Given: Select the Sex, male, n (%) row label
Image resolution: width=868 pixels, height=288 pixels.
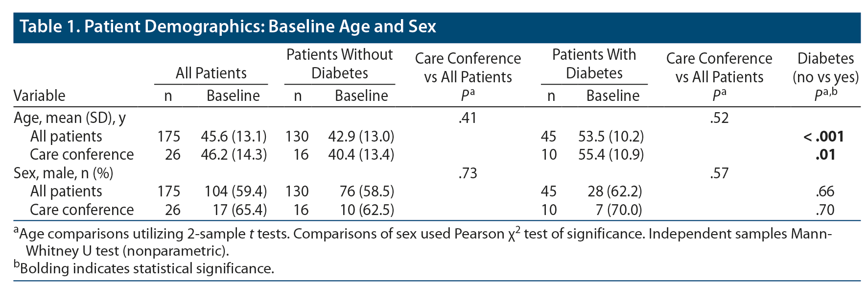Looking at the screenshot, I should coord(63,173).
